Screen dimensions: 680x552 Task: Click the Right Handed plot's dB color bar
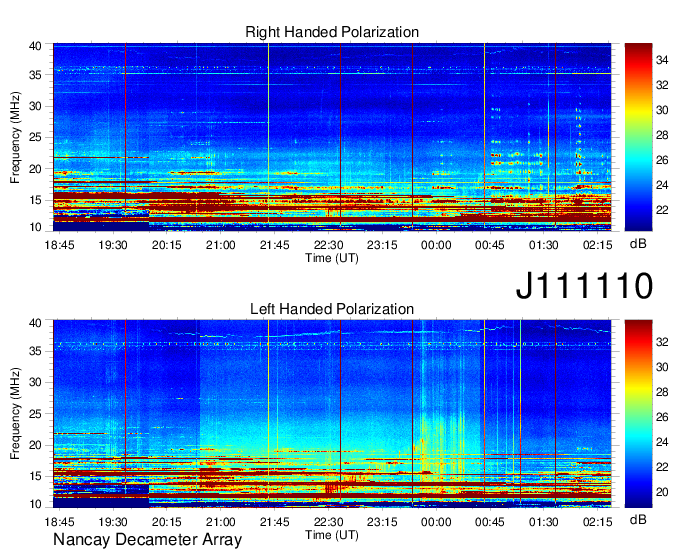click(638, 137)
